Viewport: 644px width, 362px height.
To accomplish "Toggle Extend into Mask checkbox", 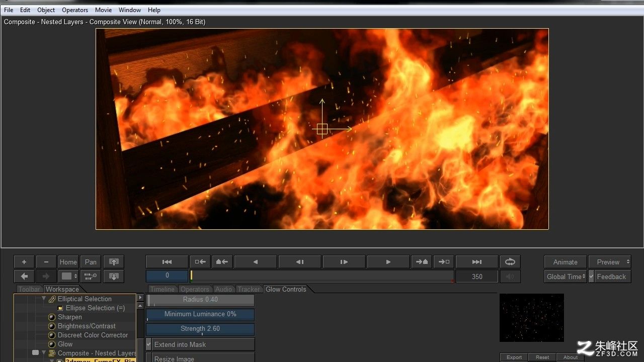I will click(x=149, y=344).
